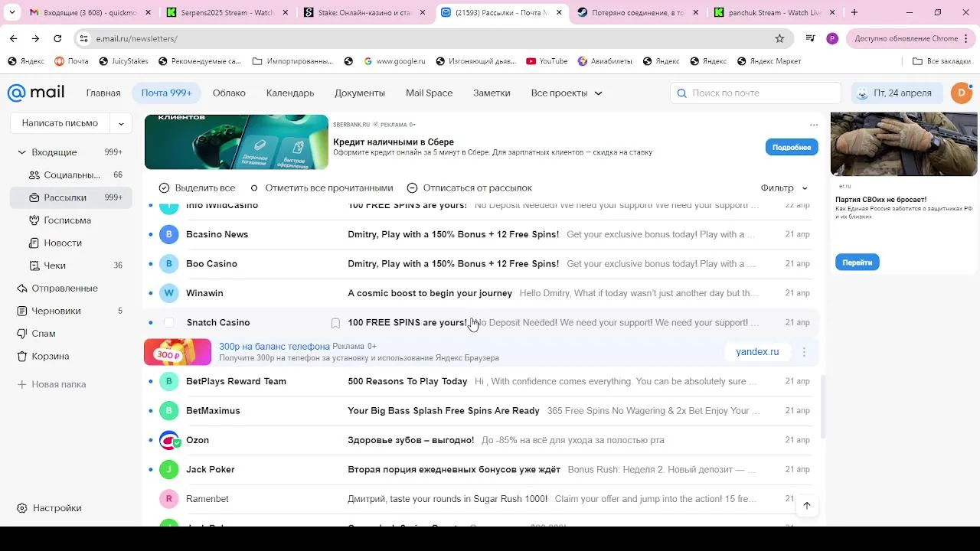Open the Календарь section
Screen dimensions: 980x551
coord(290,93)
